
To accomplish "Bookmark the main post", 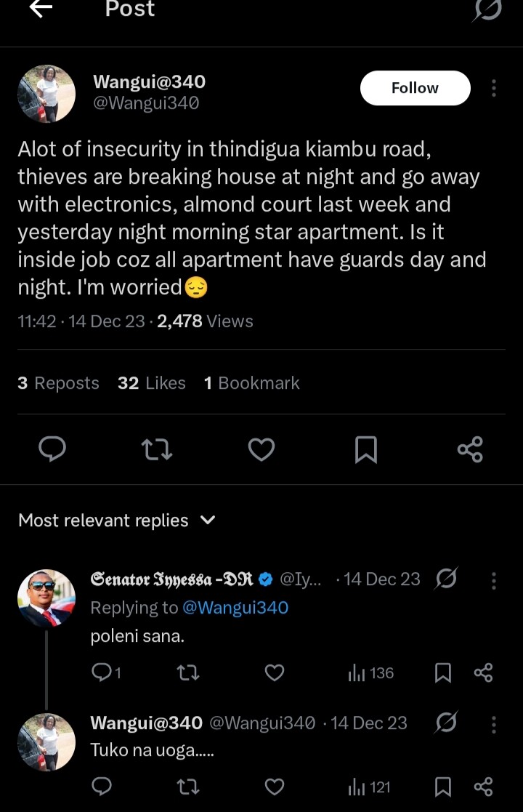I will (365, 449).
